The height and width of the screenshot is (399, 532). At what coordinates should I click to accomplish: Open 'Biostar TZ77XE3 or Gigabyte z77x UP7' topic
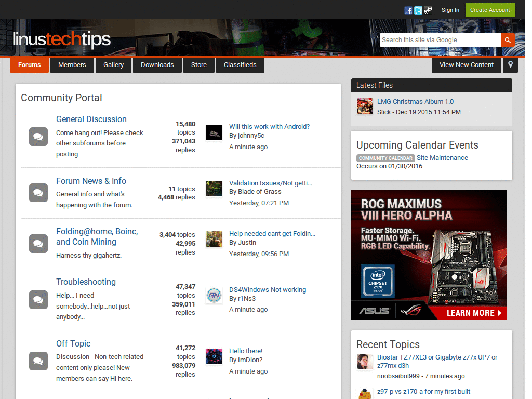(x=437, y=362)
